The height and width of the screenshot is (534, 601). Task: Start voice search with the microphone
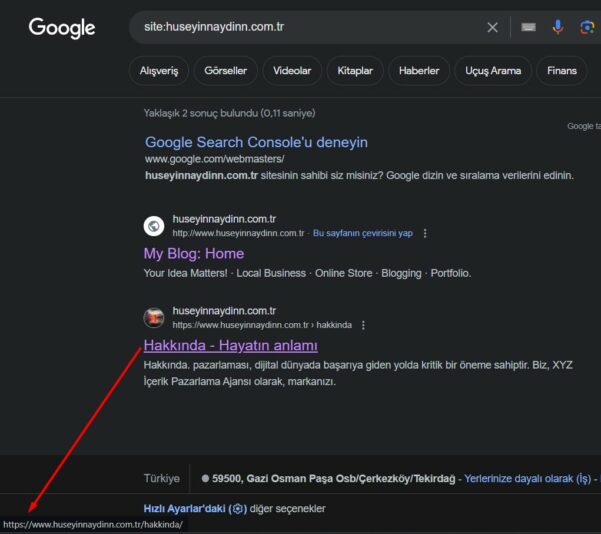558,27
